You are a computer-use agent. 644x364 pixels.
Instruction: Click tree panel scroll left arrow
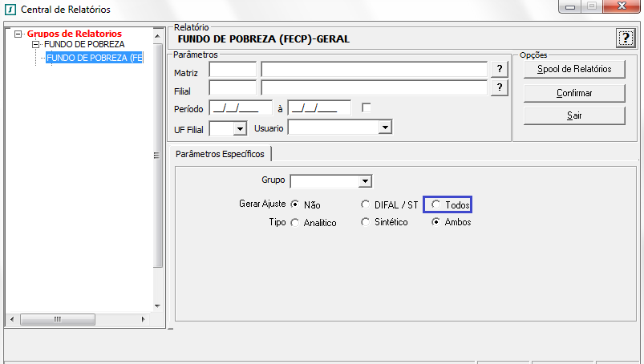pos(12,319)
